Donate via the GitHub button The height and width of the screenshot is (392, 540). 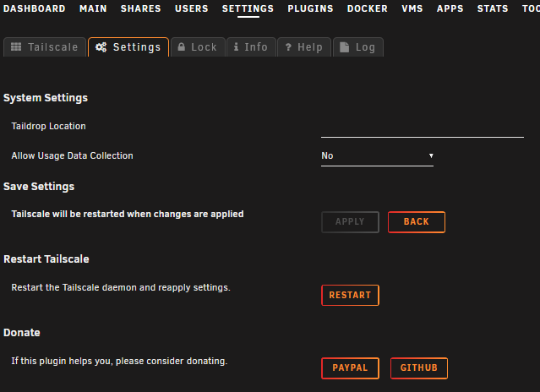pyautogui.click(x=419, y=368)
